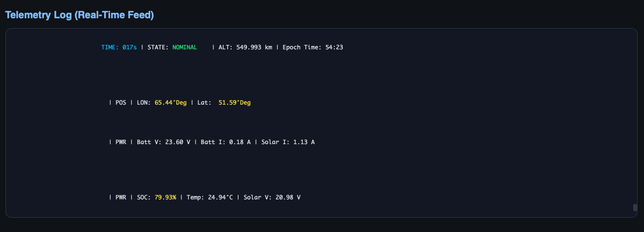Click the 017s time value
This screenshot has height=232, width=644.
(x=129, y=47)
